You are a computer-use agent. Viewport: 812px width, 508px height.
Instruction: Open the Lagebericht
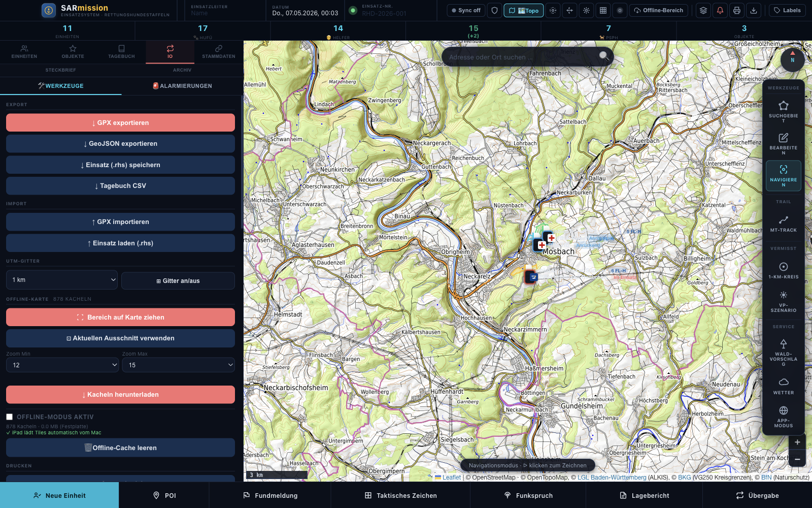(x=644, y=495)
